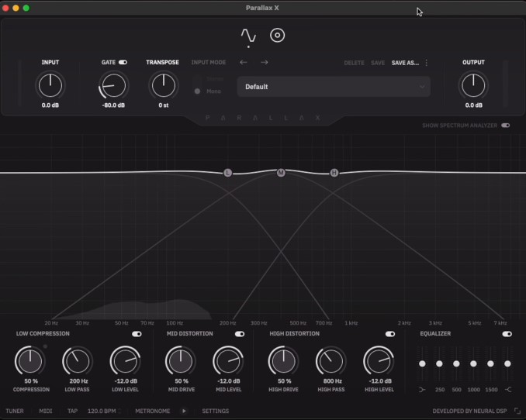Click the compression indicator LED dot

(45, 346)
